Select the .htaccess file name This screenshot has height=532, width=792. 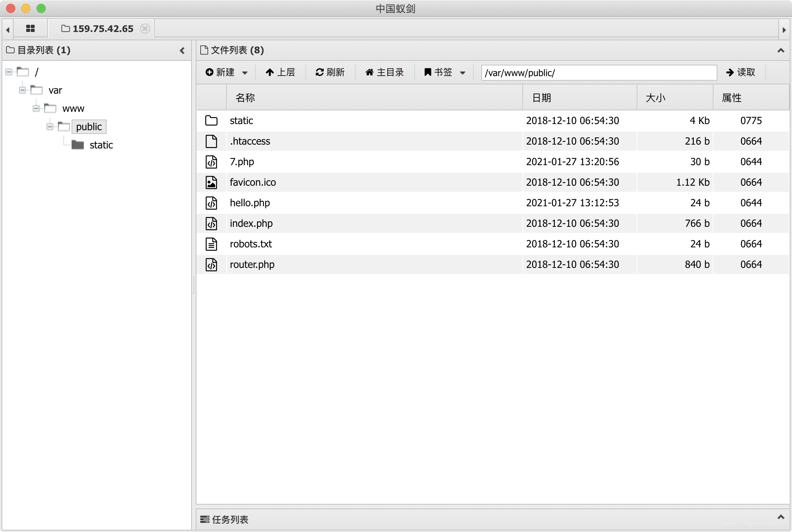250,141
